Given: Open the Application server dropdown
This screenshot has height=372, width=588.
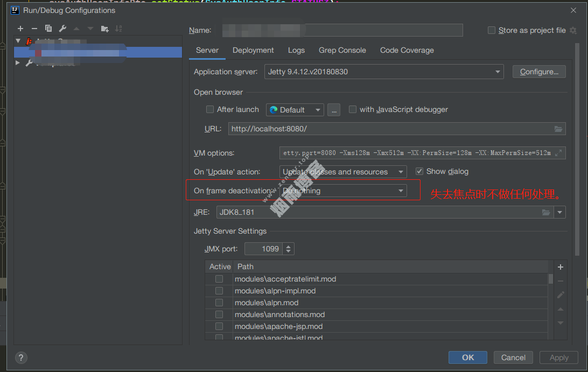Looking at the screenshot, I should coord(383,72).
